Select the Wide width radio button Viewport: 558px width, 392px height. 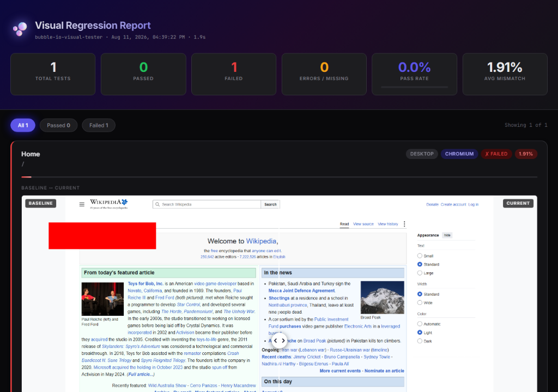tap(420, 303)
